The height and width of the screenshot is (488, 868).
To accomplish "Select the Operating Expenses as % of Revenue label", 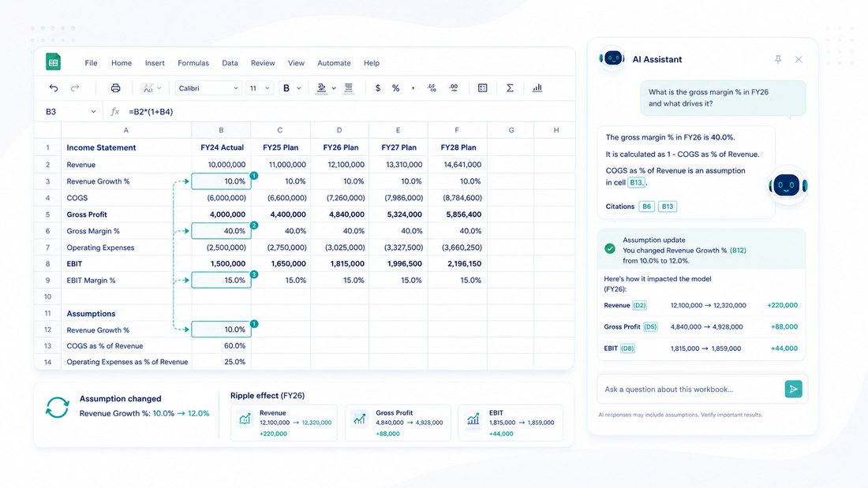I will 126,362.
